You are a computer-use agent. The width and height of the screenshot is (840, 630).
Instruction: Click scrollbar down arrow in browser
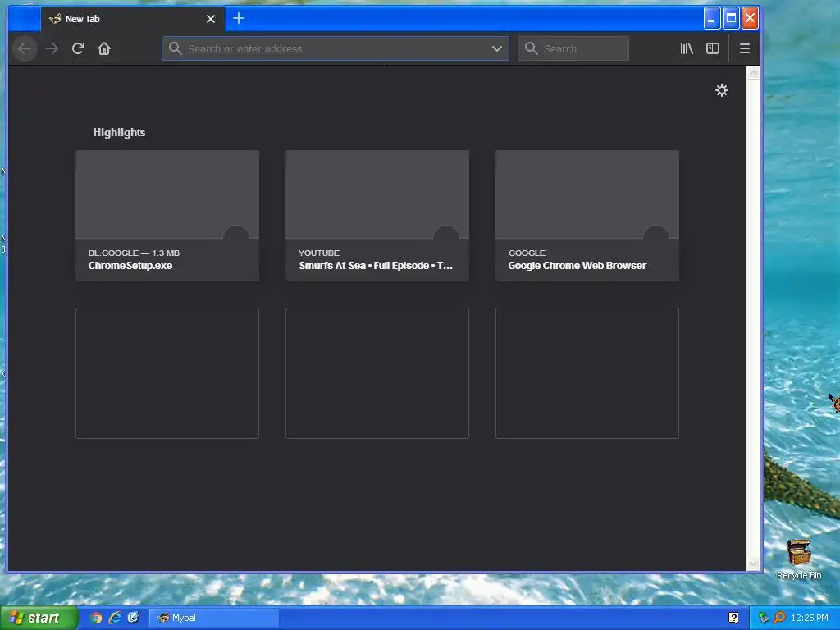pos(753,564)
